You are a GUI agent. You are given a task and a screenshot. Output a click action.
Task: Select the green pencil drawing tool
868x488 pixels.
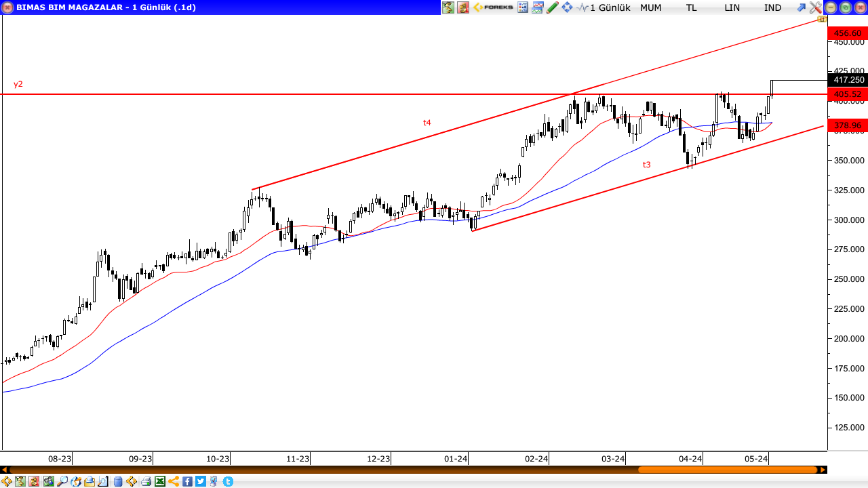click(553, 7)
